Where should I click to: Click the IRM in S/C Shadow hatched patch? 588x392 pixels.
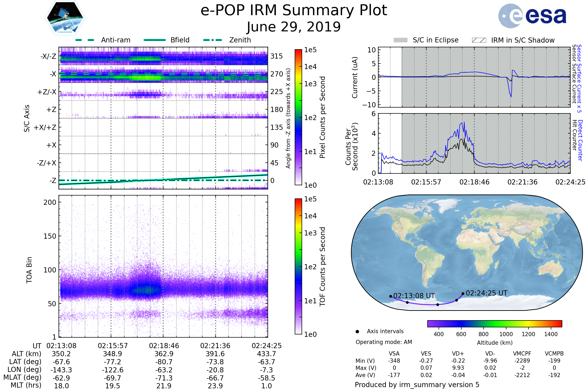pos(479,40)
